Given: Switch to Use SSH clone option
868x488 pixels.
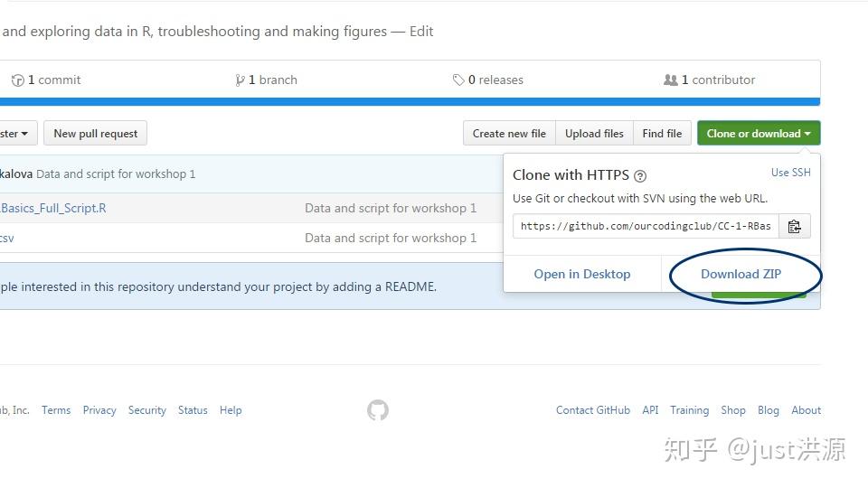Looking at the screenshot, I should (790, 173).
